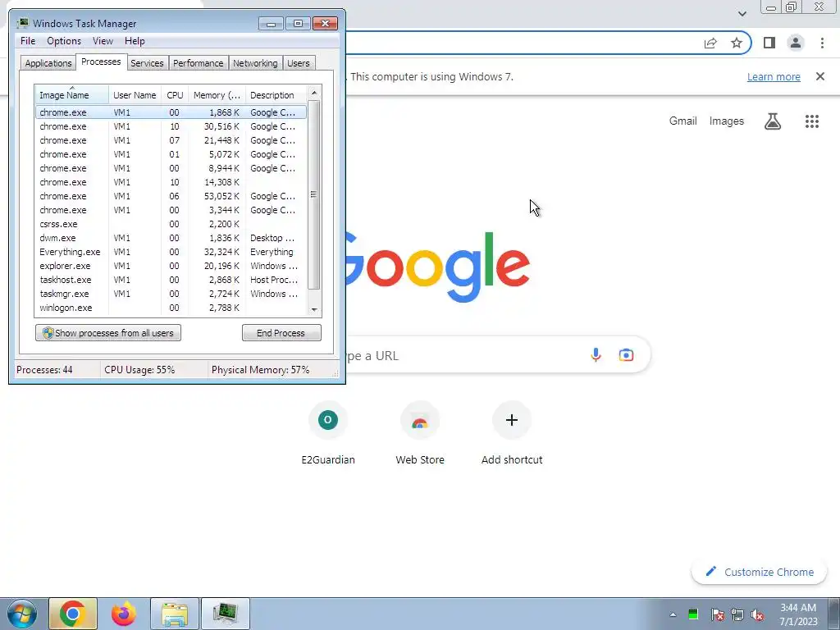Switch to the Performance tab
The image size is (840, 630).
pos(199,63)
